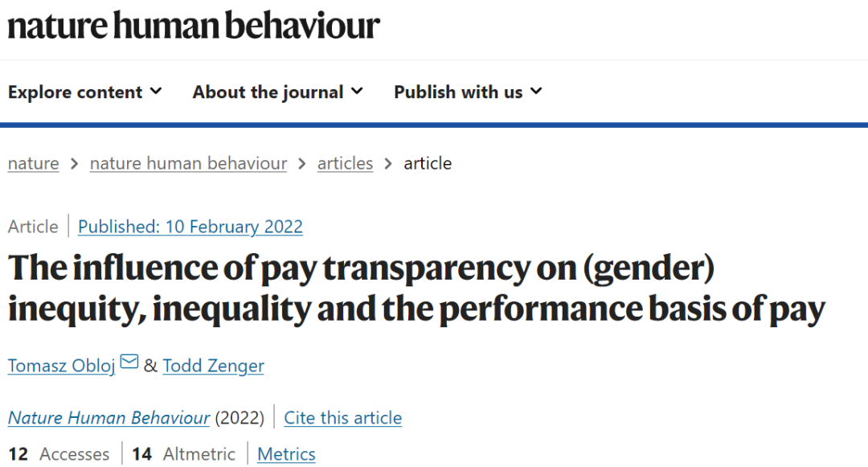This screenshot has height=467, width=868.
Task: Click the Publish with us chevron arrow
Action: tap(536, 91)
